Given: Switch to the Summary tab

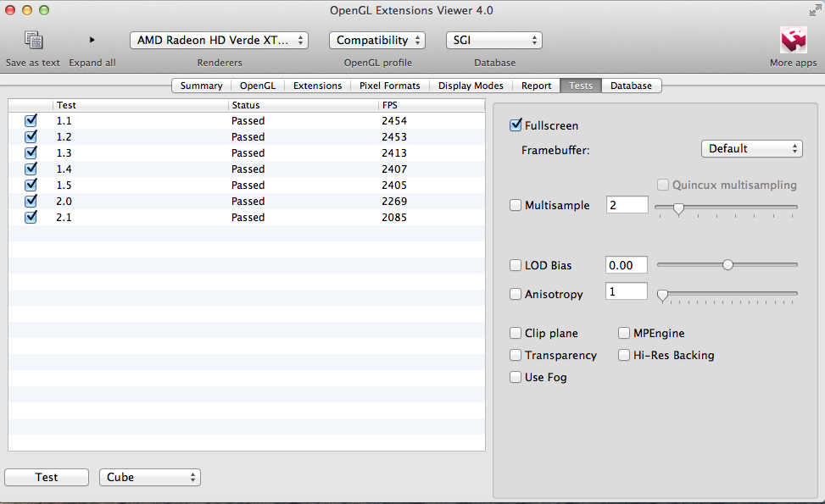Looking at the screenshot, I should click(x=202, y=86).
